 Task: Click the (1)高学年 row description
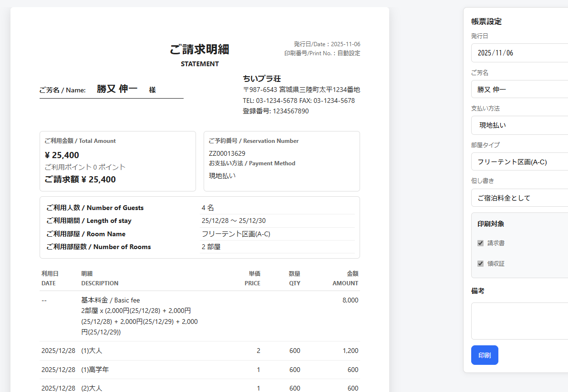coord(95,370)
